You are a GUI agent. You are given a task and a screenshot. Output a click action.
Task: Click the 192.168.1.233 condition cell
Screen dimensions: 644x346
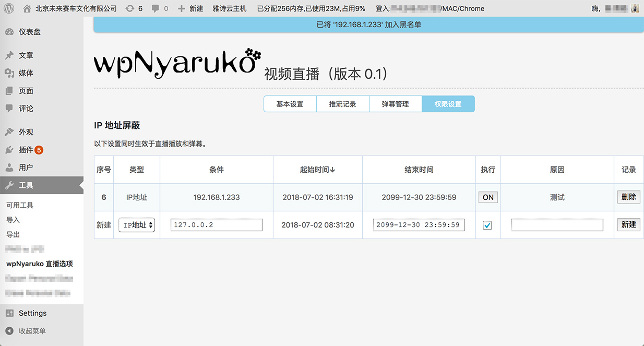pyautogui.click(x=217, y=197)
